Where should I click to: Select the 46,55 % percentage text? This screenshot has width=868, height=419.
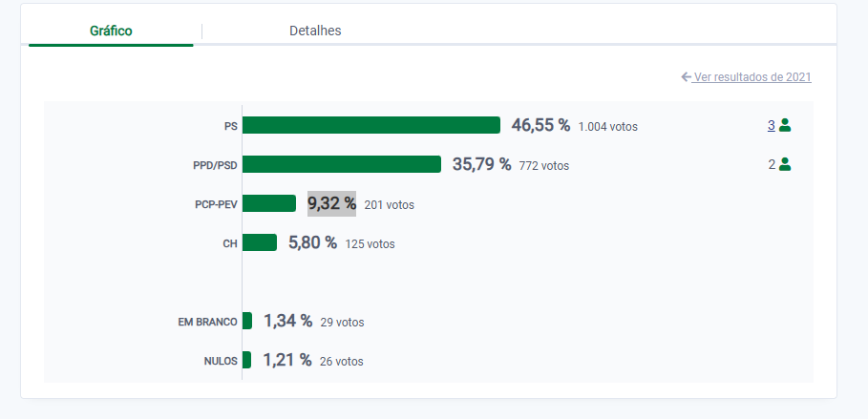coord(540,125)
